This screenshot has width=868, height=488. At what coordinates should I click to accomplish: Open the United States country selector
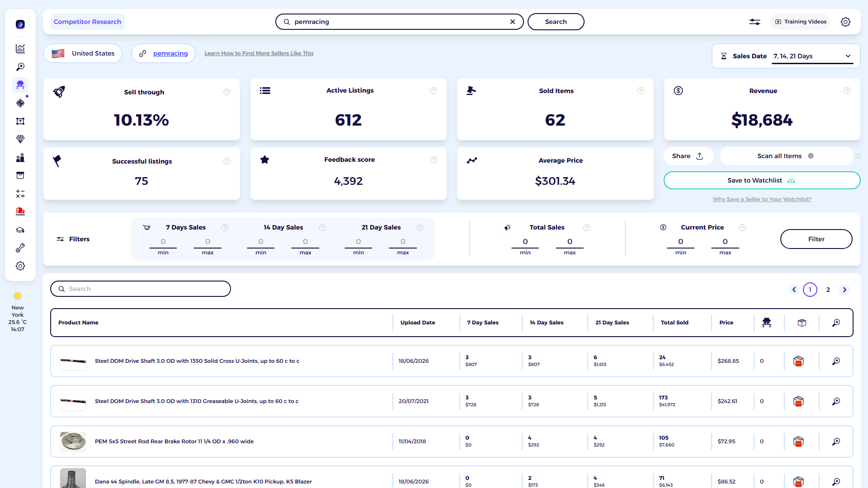coord(83,53)
